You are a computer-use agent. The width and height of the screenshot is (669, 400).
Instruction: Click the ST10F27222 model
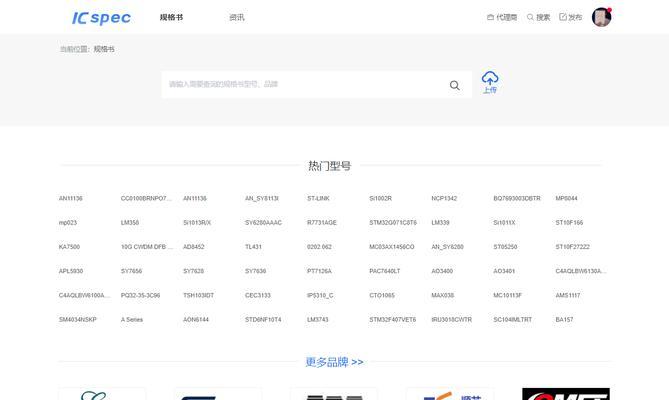[x=573, y=247]
